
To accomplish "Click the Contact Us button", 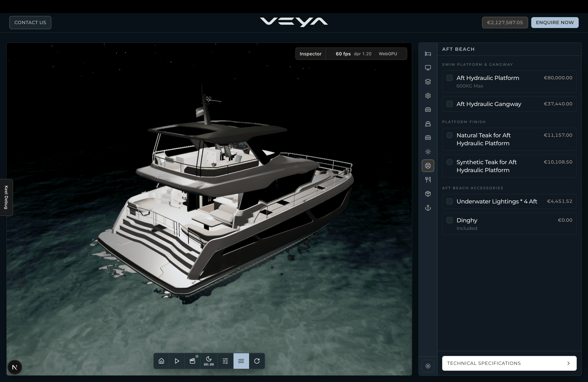I will point(30,23).
